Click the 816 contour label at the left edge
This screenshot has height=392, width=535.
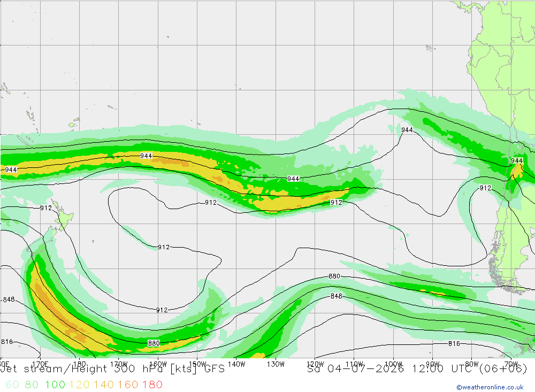7,342
